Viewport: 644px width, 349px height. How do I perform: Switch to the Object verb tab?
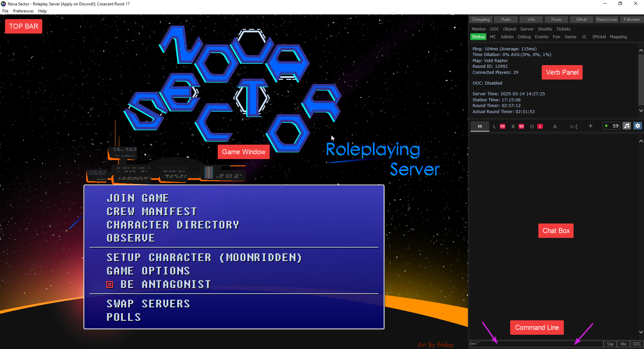click(x=509, y=29)
